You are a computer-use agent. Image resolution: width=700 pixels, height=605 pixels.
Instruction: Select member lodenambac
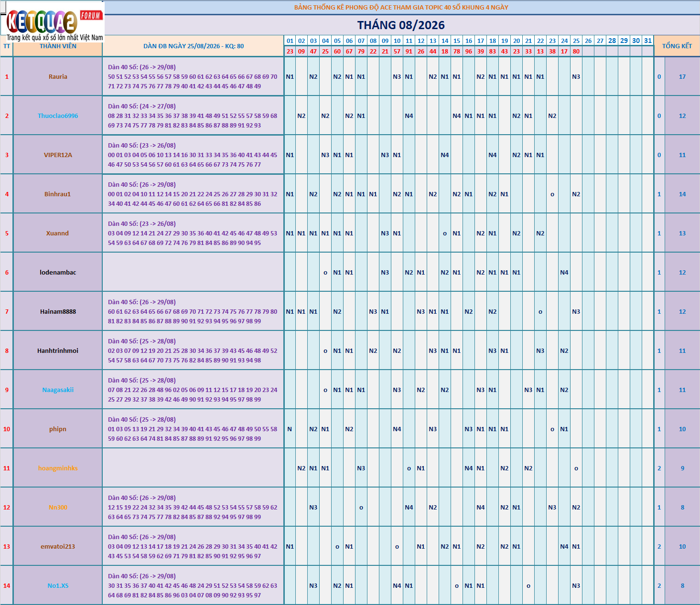[x=58, y=272]
